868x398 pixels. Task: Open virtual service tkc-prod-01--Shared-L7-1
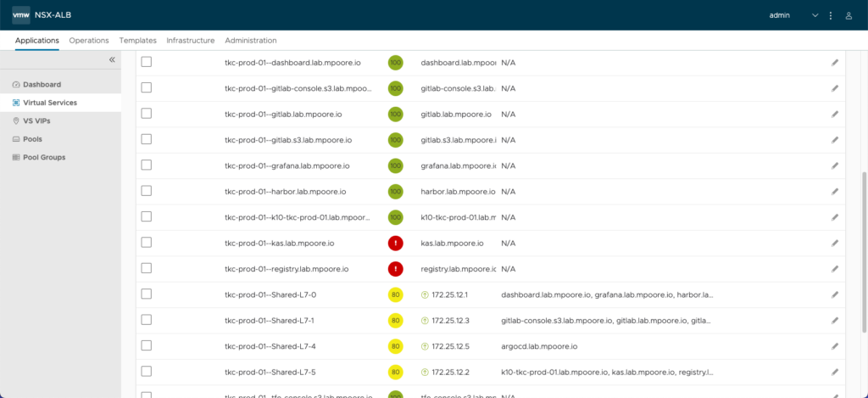pos(270,321)
